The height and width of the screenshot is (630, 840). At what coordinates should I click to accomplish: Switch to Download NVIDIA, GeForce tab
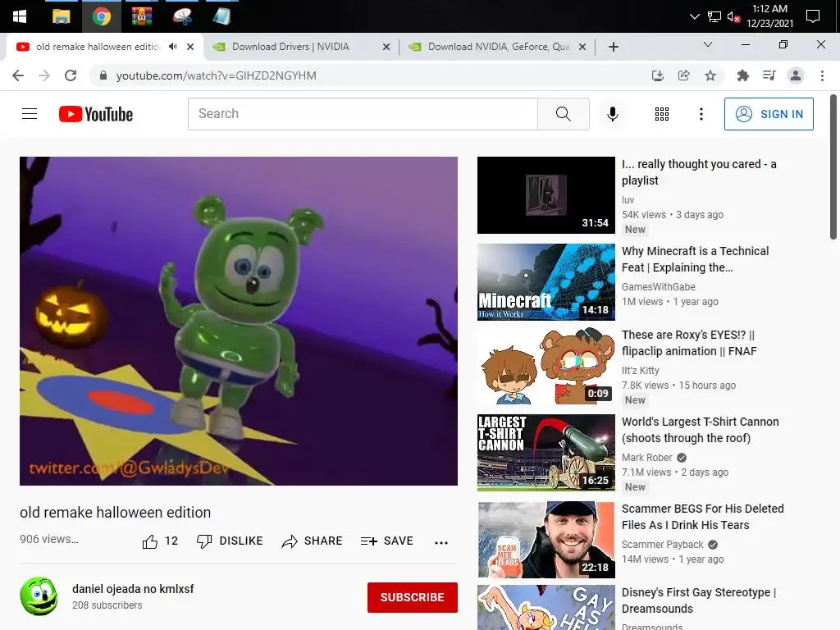(498, 47)
